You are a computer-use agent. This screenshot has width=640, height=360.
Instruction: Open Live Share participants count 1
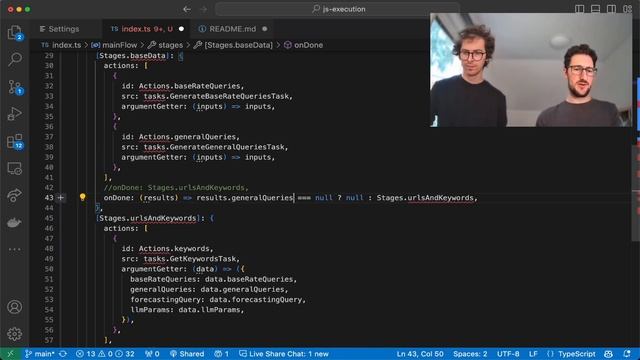(x=222, y=354)
